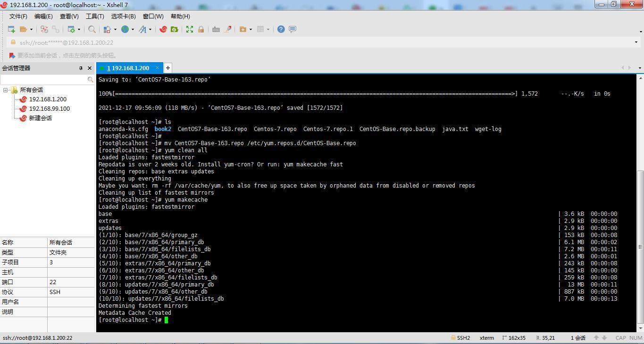
Task: Click the magnifier Find icon in toolbar
Action: pos(92,29)
